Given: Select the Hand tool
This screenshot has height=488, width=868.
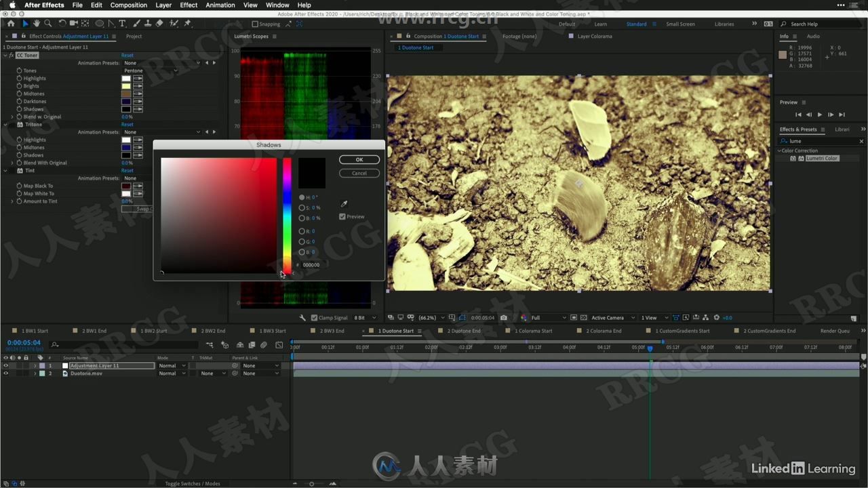Looking at the screenshot, I should [37, 23].
